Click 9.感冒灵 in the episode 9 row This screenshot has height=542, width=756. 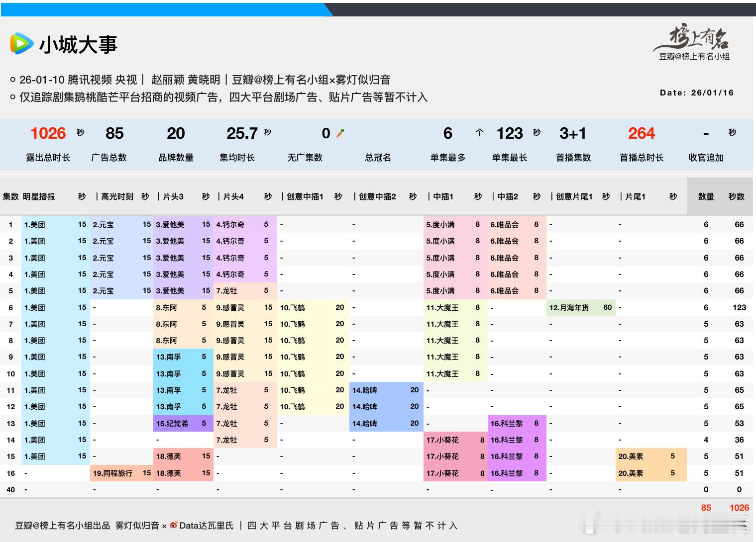230,357
